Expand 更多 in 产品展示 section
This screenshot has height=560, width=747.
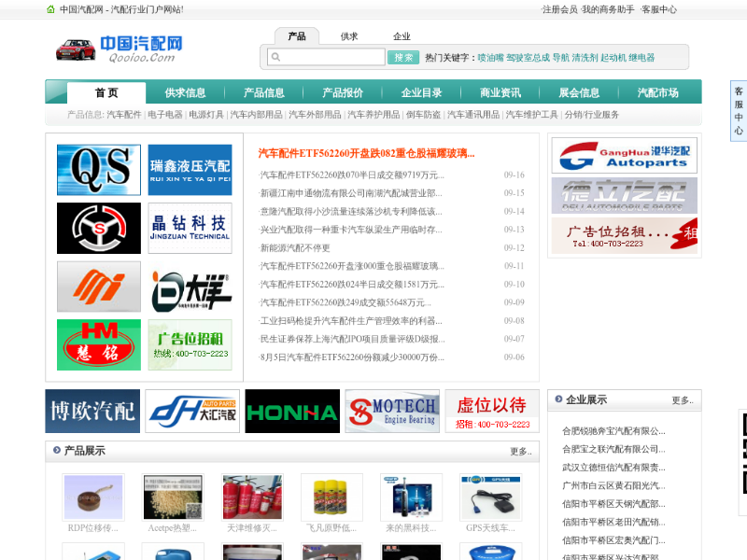(x=520, y=452)
